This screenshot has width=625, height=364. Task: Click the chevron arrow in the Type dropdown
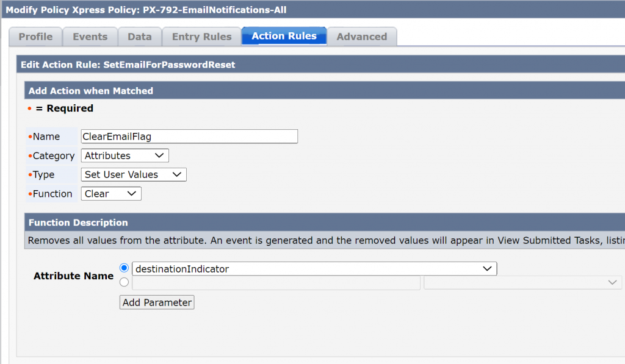point(177,174)
